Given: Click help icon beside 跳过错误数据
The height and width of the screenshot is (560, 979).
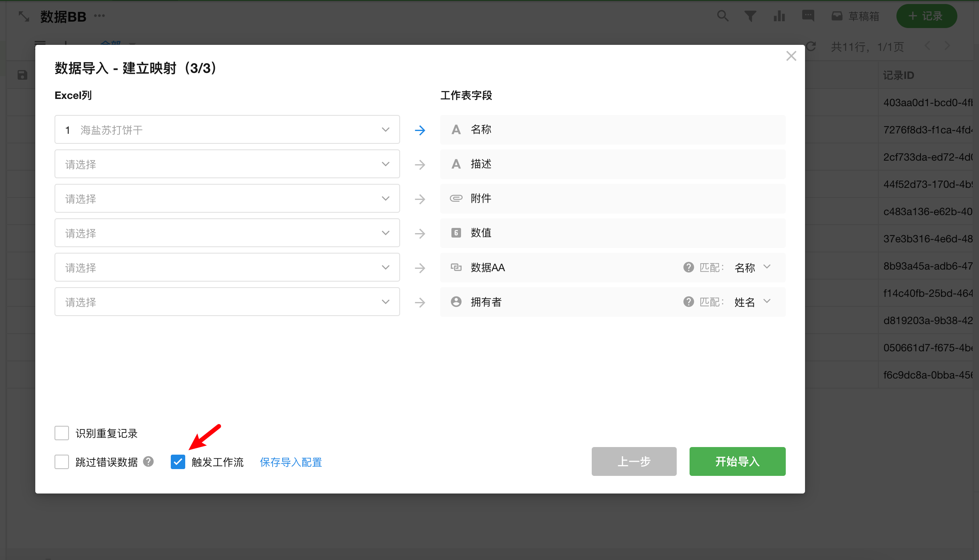Looking at the screenshot, I should click(x=148, y=462).
